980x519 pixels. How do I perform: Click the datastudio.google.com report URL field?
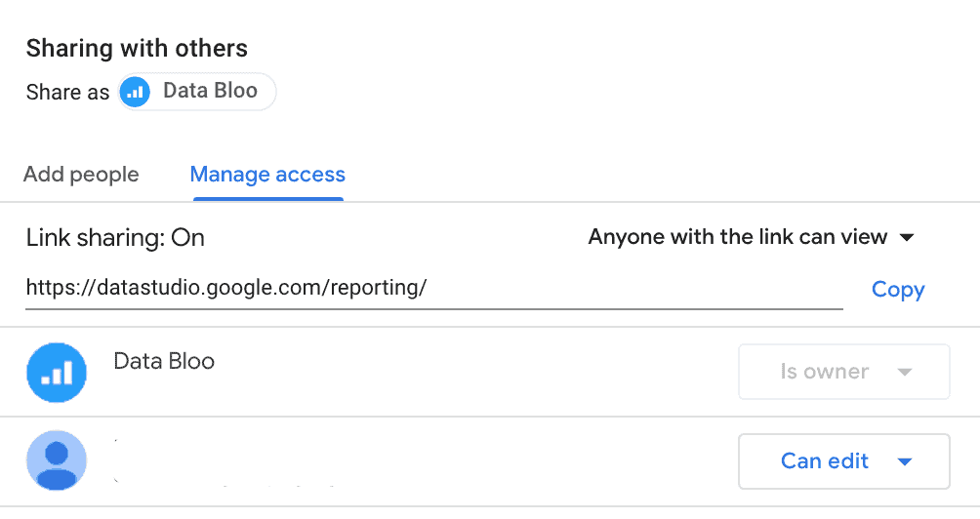(x=433, y=289)
